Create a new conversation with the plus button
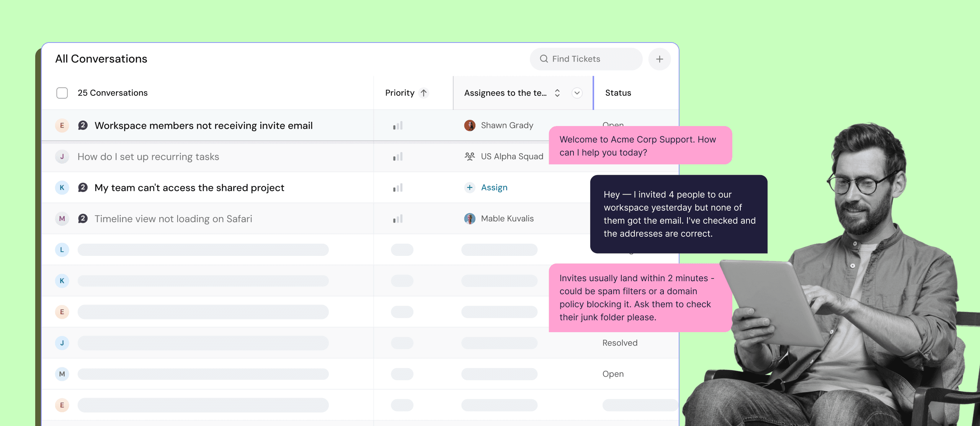The image size is (980, 426). [x=660, y=59]
